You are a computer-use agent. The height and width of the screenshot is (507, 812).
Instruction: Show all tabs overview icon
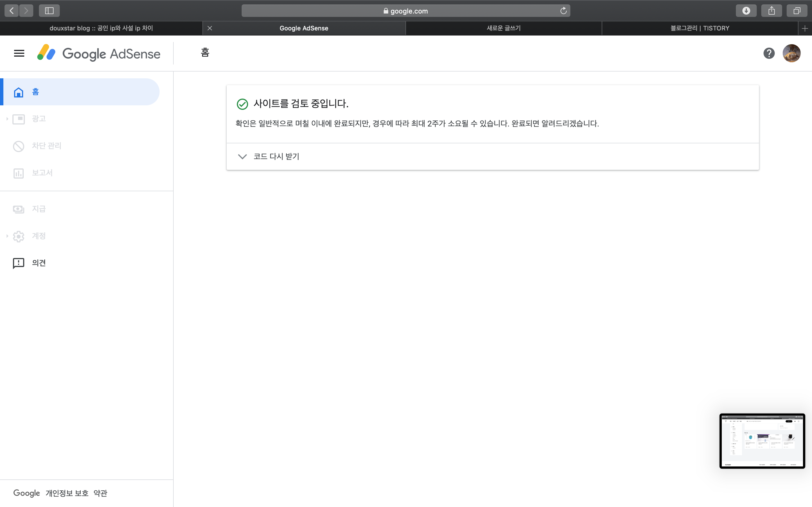[797, 11]
